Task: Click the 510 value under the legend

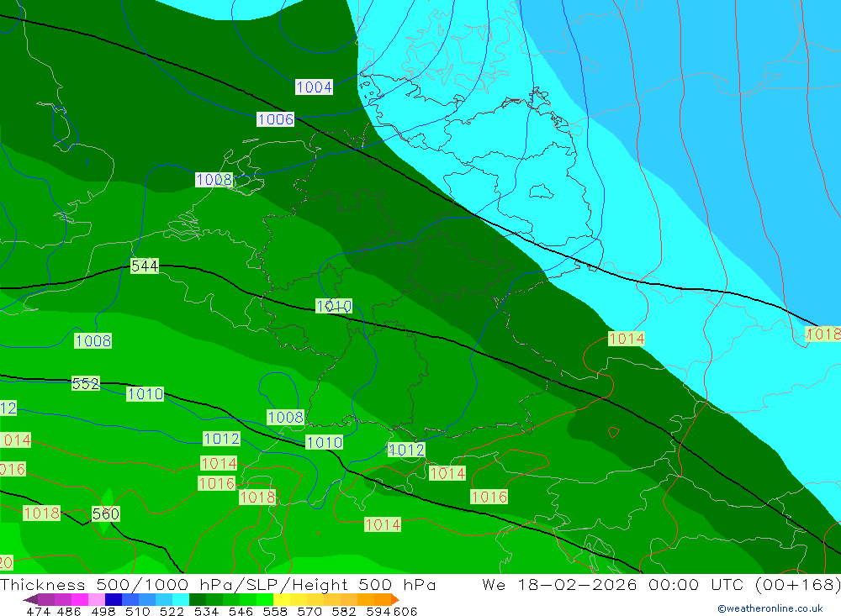Action: [137, 611]
